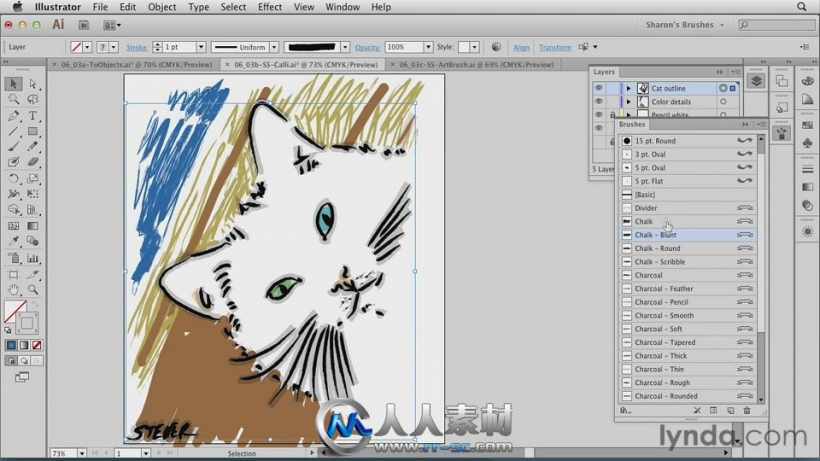Switch to 06_03c-SS-ArtBrush.ai tab
Image resolution: width=820 pixels, height=461 pixels.
tap(472, 64)
